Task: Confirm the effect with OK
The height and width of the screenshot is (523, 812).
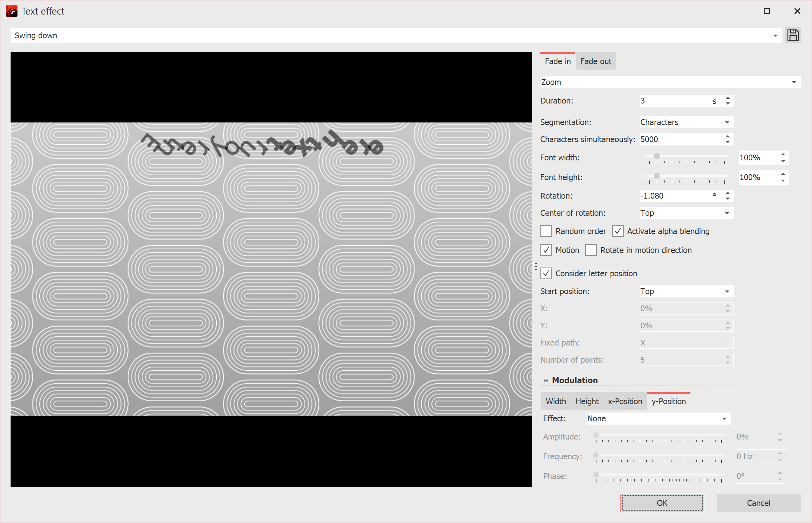Action: (662, 503)
